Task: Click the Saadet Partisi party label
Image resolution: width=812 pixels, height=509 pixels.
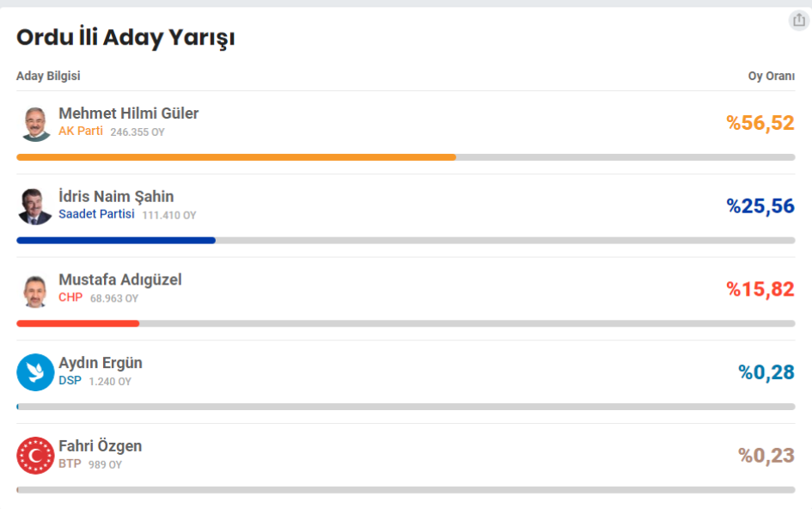Action: coord(96,214)
